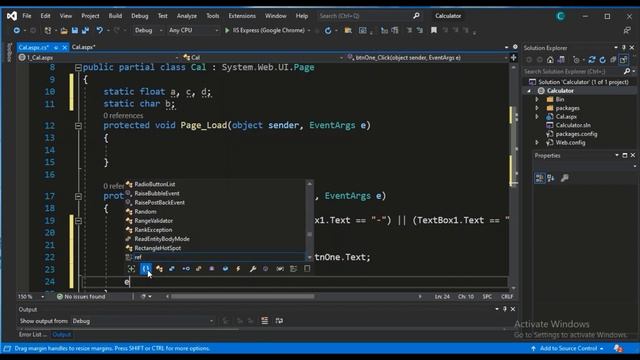Toggle pin on the Cal.aspx.cs tab

(x=56, y=47)
